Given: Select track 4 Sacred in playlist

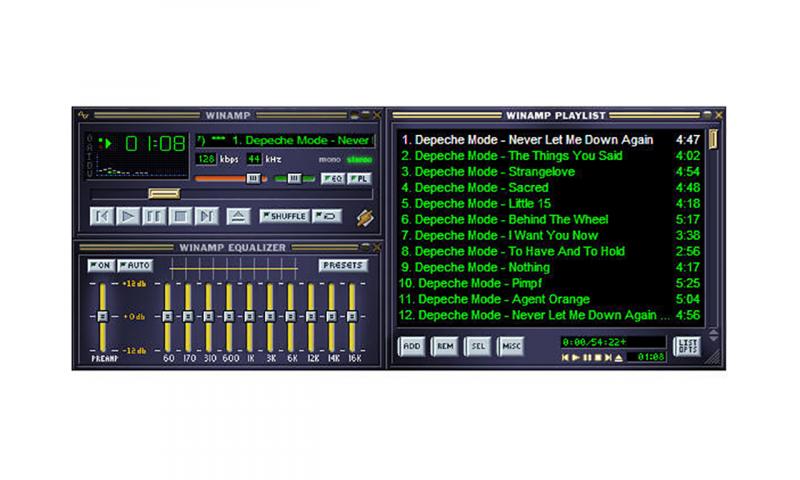Looking at the screenshot, I should 551,188.
